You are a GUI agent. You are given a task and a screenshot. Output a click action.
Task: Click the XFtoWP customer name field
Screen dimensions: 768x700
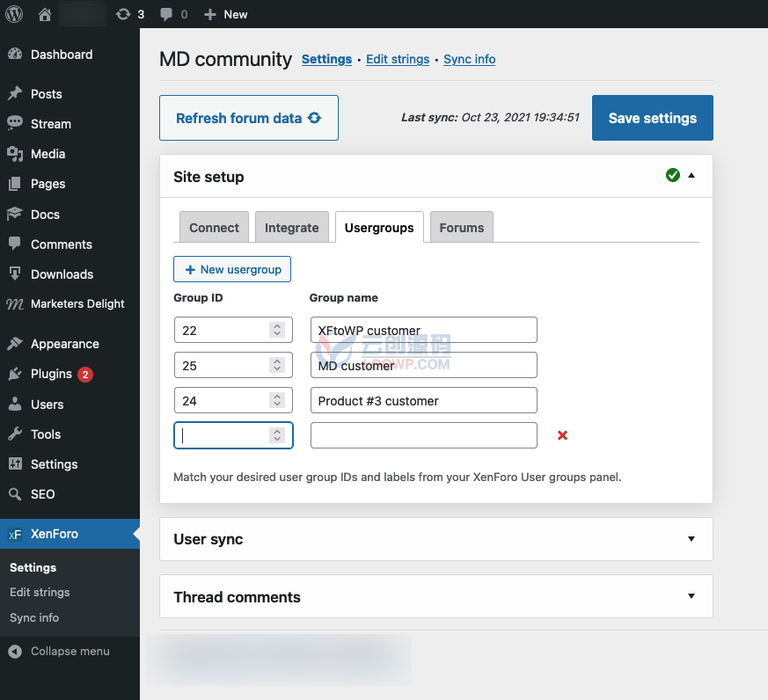424,330
